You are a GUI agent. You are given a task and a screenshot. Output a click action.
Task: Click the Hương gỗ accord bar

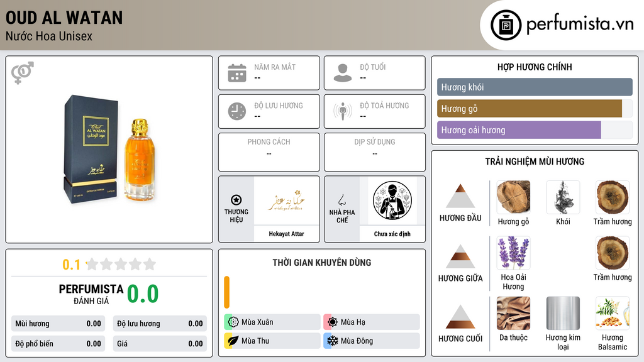pyautogui.click(x=535, y=109)
